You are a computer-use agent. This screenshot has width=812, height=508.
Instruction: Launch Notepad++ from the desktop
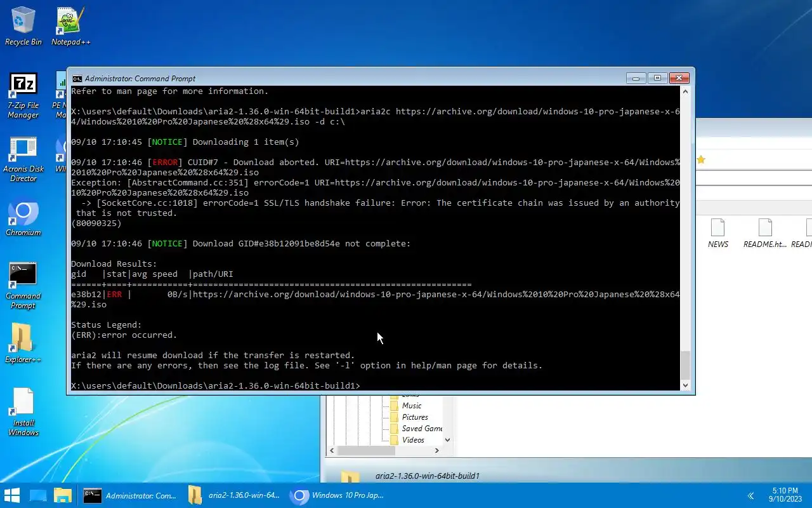70,27
